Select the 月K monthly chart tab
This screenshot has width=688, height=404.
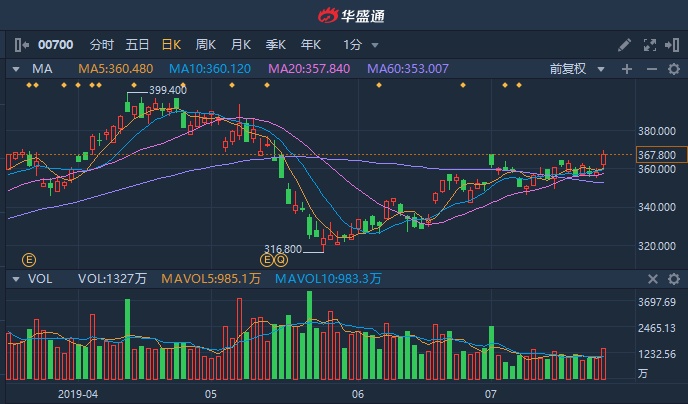click(240, 45)
